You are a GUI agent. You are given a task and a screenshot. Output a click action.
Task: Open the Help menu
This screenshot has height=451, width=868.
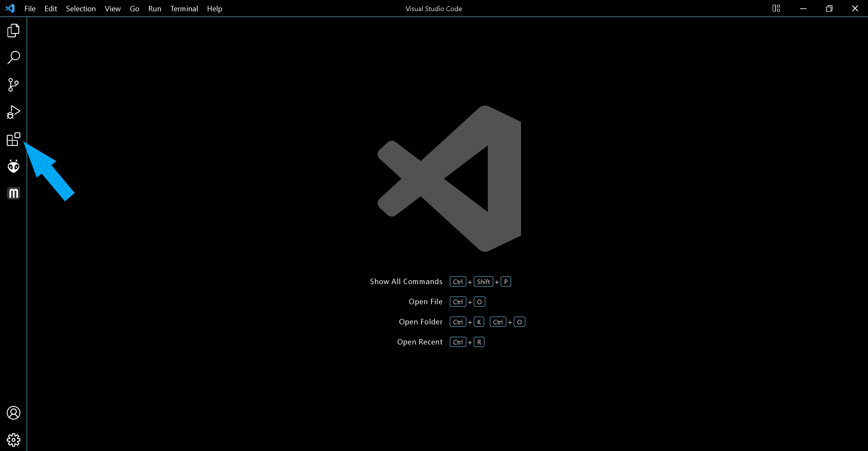pos(214,9)
